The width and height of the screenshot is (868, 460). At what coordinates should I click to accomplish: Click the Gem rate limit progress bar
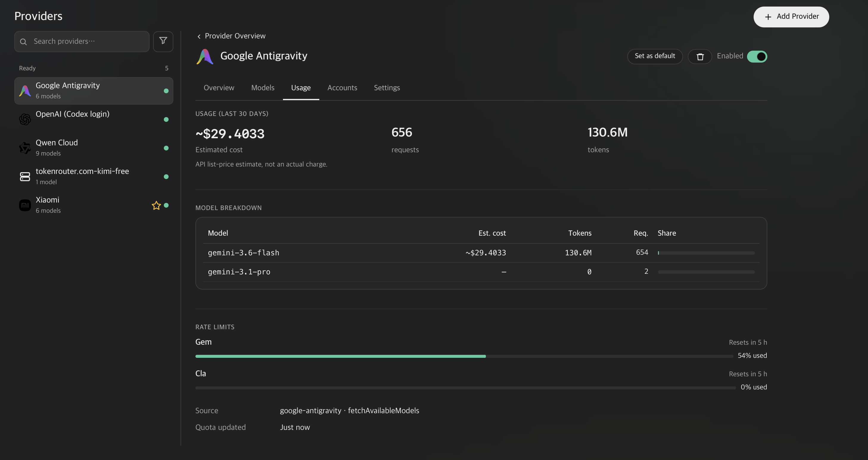[464, 356]
